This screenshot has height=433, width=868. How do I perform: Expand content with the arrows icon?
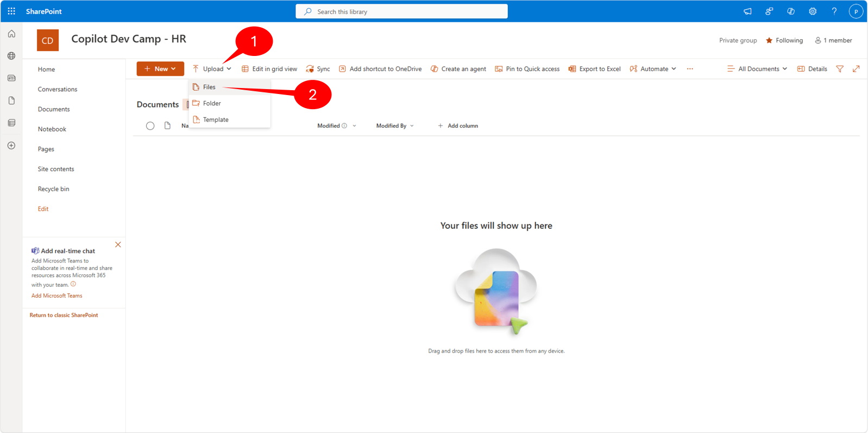[x=856, y=69]
